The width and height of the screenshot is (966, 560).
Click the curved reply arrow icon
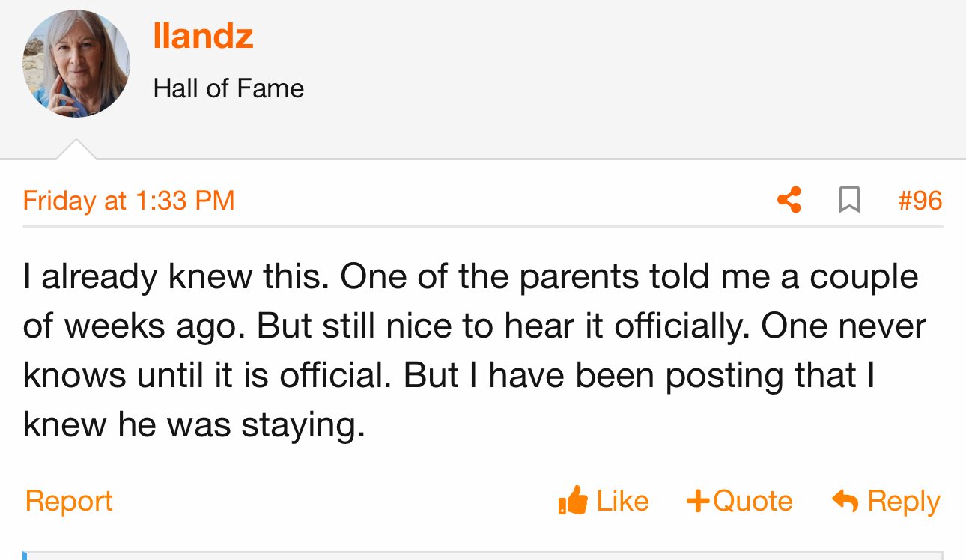pos(845,501)
